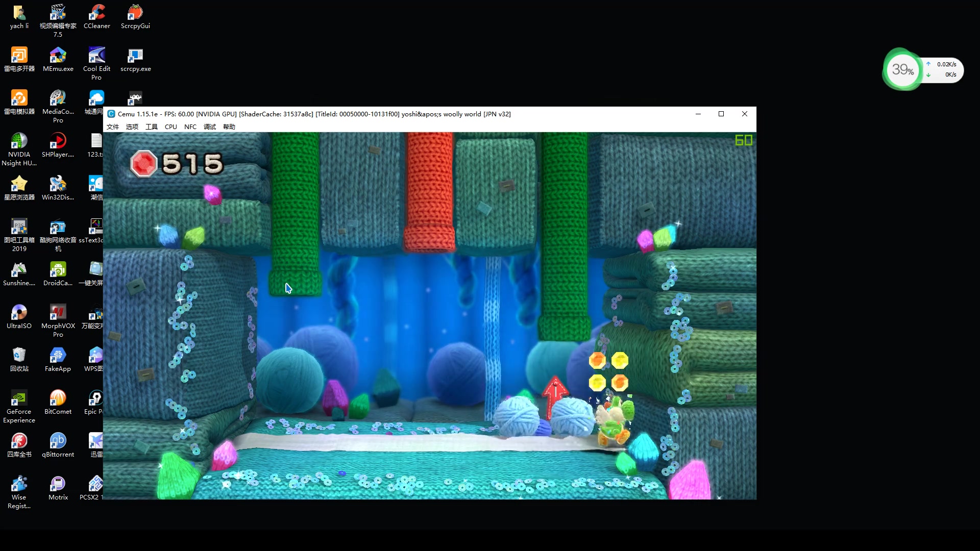Viewport: 980px width, 551px height.
Task: Maximize the Cemu emulator window
Action: tap(721, 114)
